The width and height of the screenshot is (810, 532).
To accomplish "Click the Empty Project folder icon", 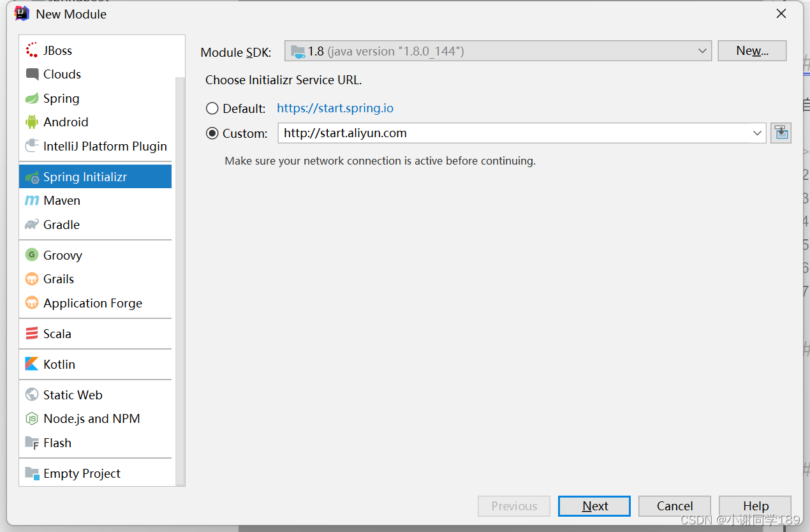I will coord(32,473).
